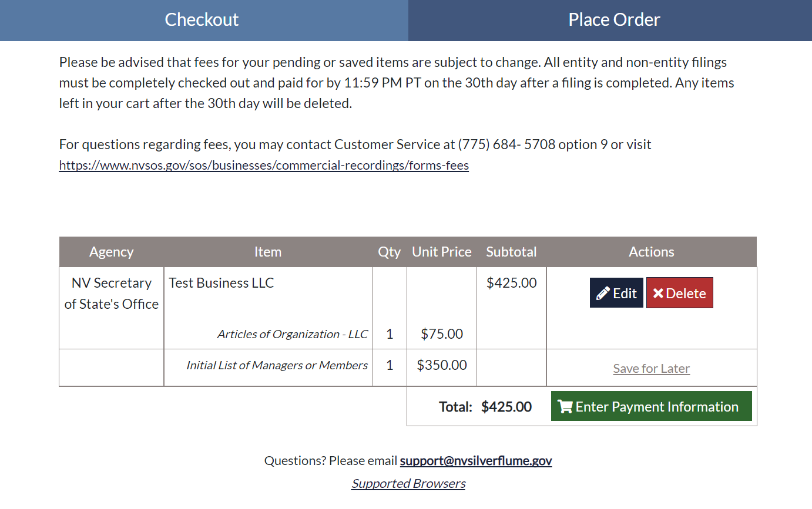Click the pencil icon on the Edit button
Viewport: 812px width, 509px height.
tap(603, 294)
